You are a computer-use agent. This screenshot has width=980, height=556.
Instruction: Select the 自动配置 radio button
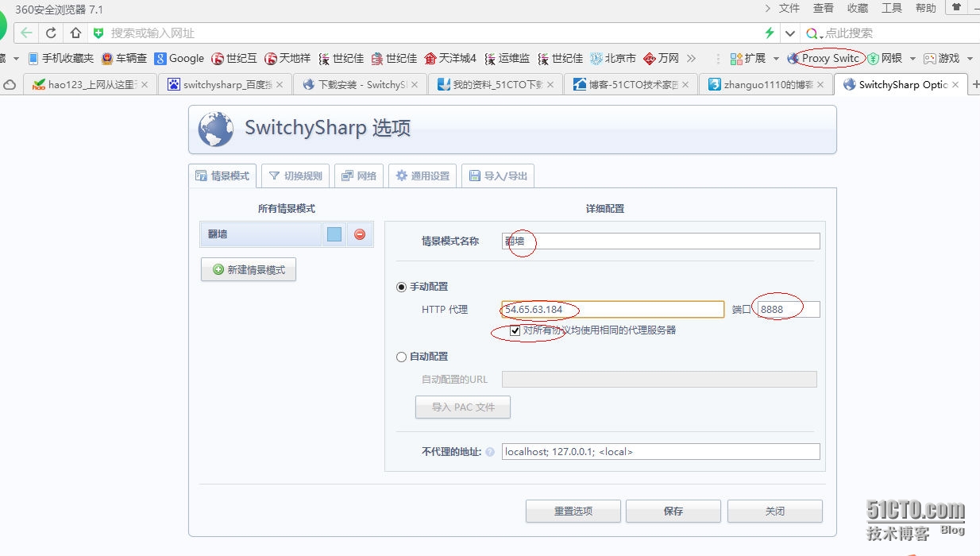[401, 357]
